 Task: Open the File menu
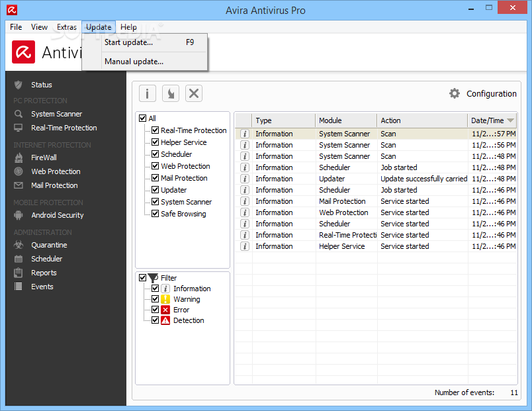pos(16,27)
